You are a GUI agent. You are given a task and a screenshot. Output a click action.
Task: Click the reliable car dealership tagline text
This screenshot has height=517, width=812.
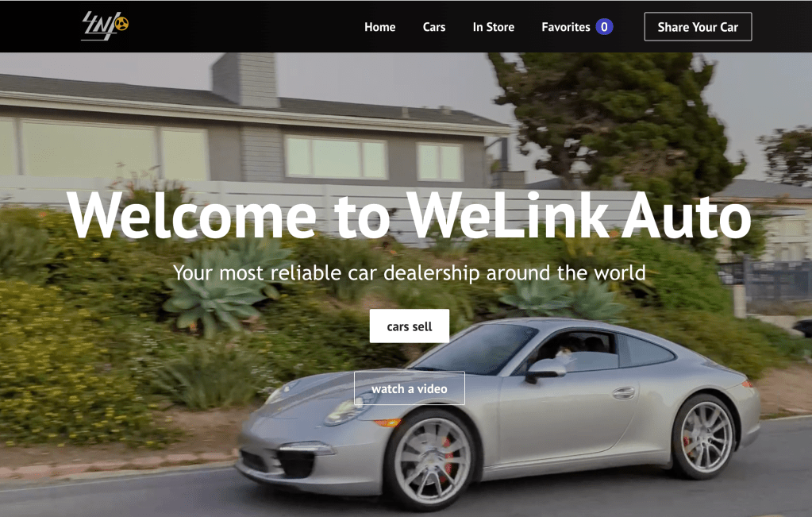pos(409,272)
